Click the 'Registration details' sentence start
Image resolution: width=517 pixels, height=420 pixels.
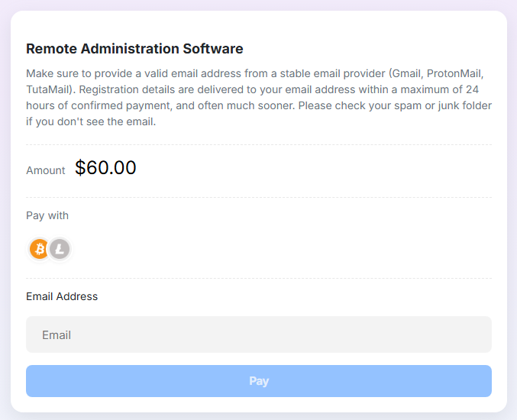(x=127, y=89)
